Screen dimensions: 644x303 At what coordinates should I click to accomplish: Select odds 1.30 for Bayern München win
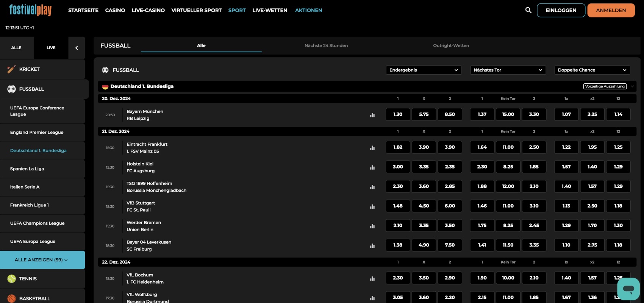(398, 114)
